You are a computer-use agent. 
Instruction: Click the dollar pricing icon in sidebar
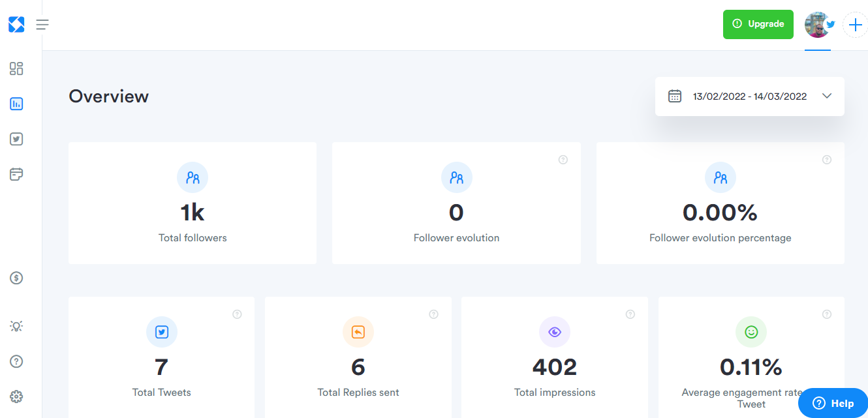coord(16,278)
